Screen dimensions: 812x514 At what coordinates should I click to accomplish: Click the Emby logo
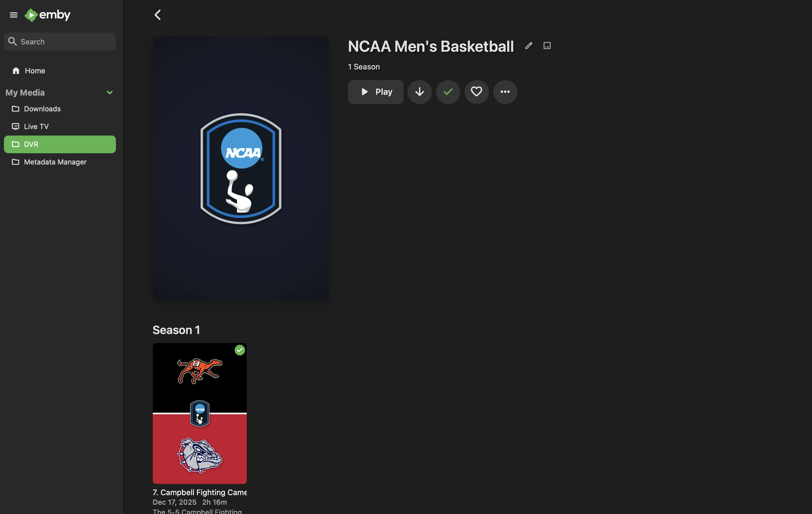pos(48,15)
